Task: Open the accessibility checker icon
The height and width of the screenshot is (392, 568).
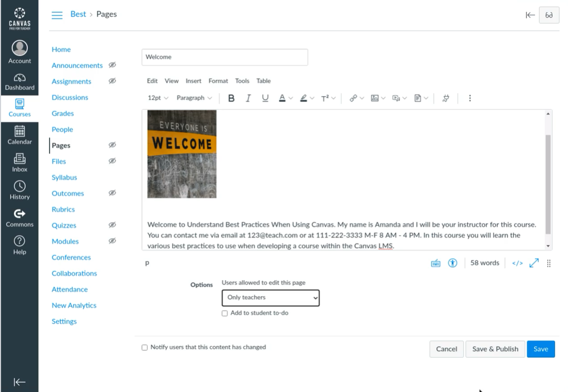Action: 452,263
